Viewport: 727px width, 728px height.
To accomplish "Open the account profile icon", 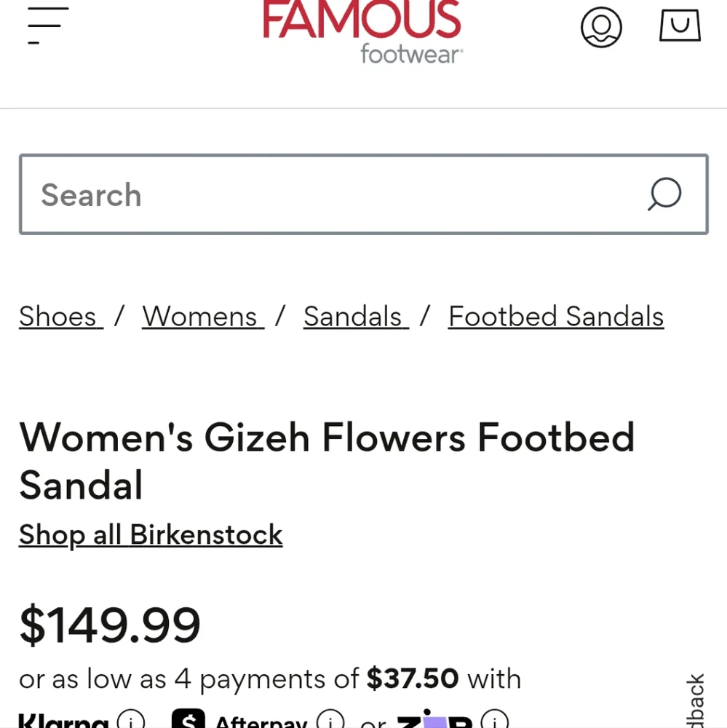I will pyautogui.click(x=602, y=26).
